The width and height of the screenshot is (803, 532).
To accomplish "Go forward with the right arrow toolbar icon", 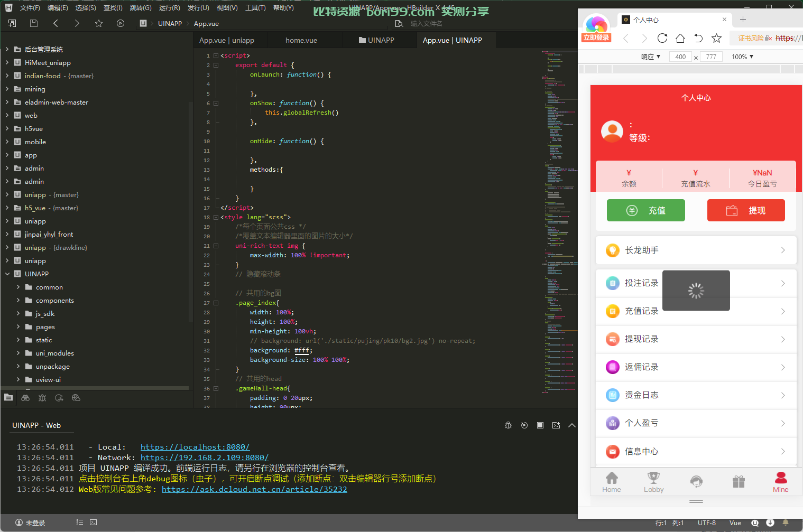I will [77, 23].
